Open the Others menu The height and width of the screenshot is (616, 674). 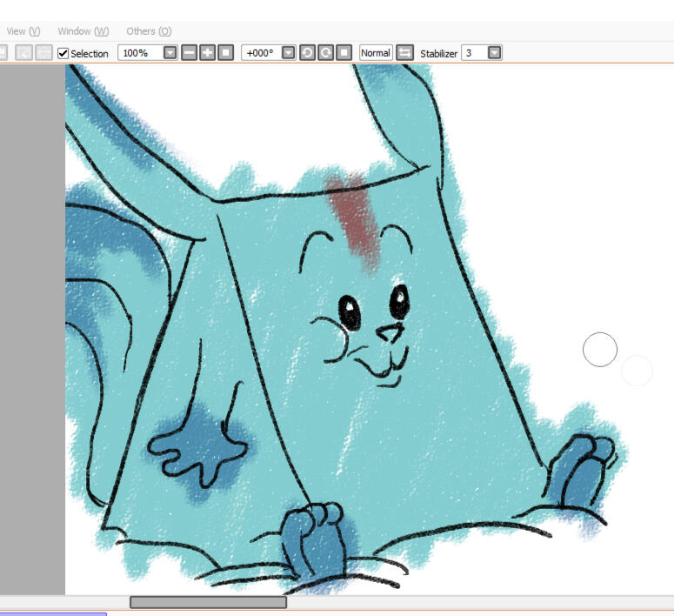pyautogui.click(x=149, y=31)
